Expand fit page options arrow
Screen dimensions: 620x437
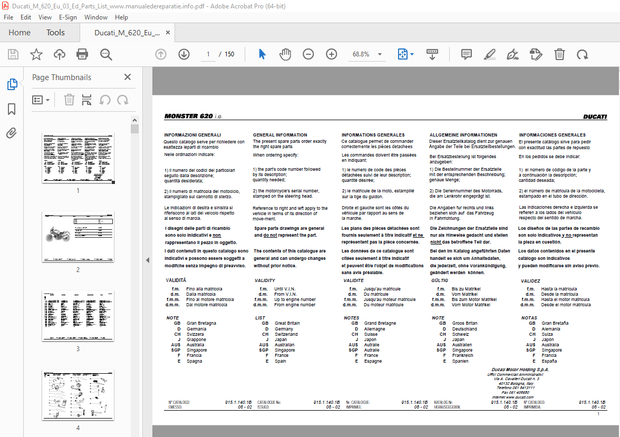[412, 54]
